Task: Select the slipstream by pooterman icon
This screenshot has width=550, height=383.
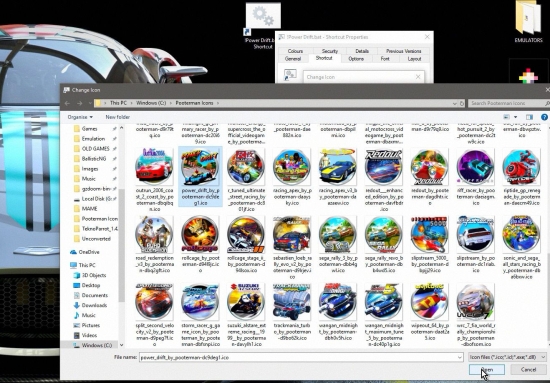Action: tap(475, 244)
